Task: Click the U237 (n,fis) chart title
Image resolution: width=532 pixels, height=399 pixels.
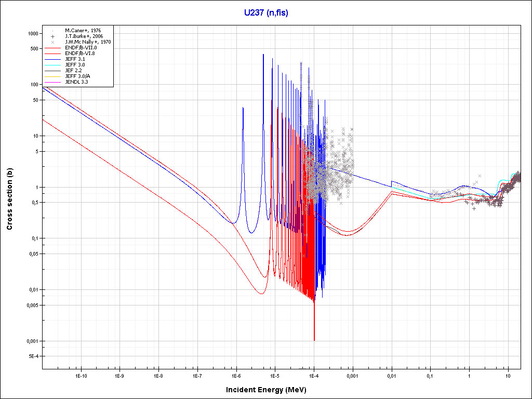Action: (266, 13)
